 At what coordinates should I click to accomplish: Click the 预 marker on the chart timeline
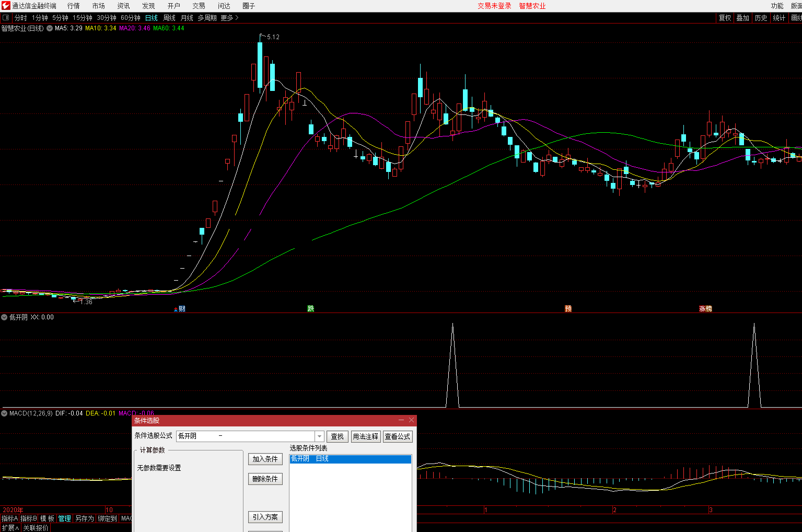point(568,309)
